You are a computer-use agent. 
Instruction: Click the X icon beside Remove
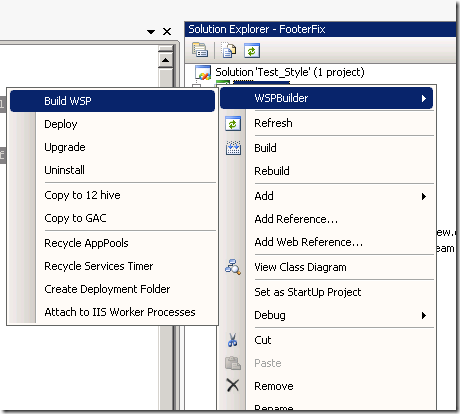tap(233, 385)
